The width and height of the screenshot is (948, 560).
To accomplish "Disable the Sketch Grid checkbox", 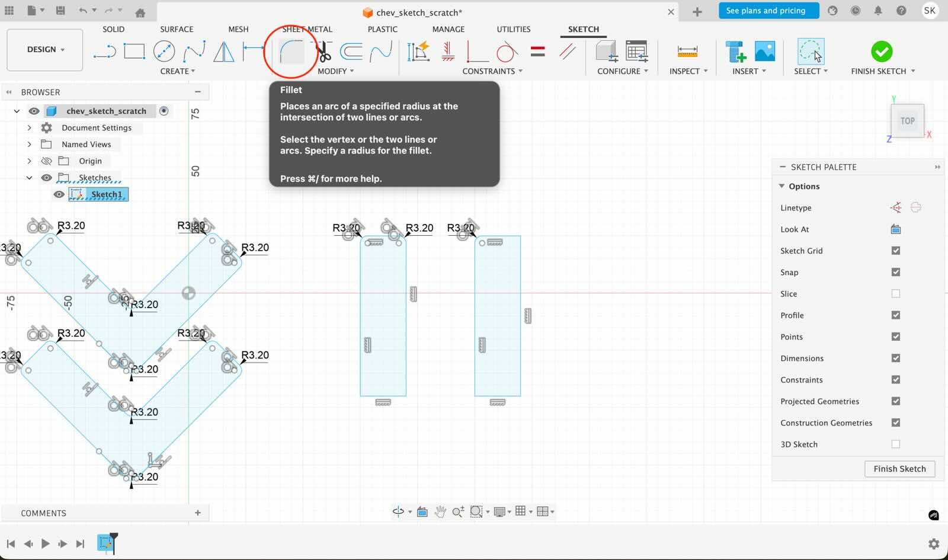I will [x=895, y=251].
